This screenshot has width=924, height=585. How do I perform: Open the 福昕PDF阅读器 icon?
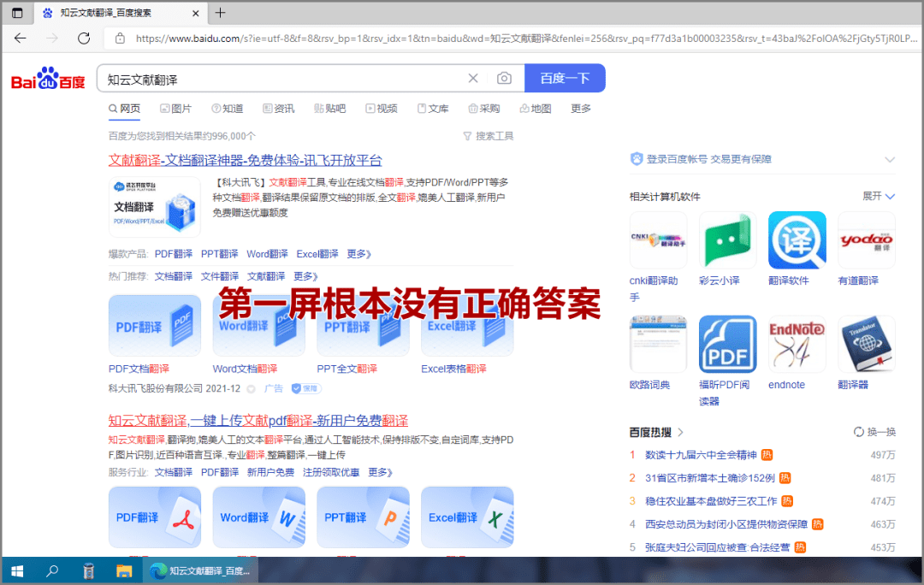click(728, 345)
